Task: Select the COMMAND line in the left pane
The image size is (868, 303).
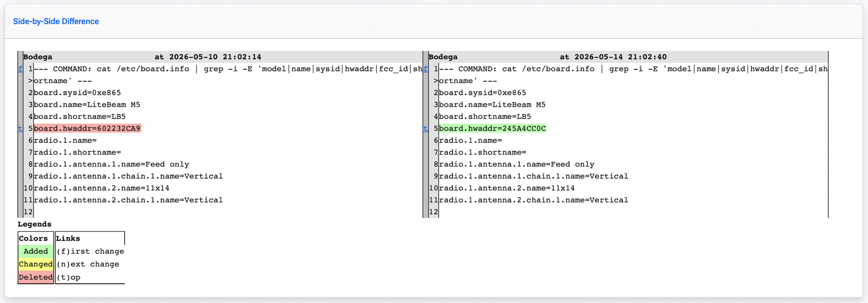Action: [228, 69]
